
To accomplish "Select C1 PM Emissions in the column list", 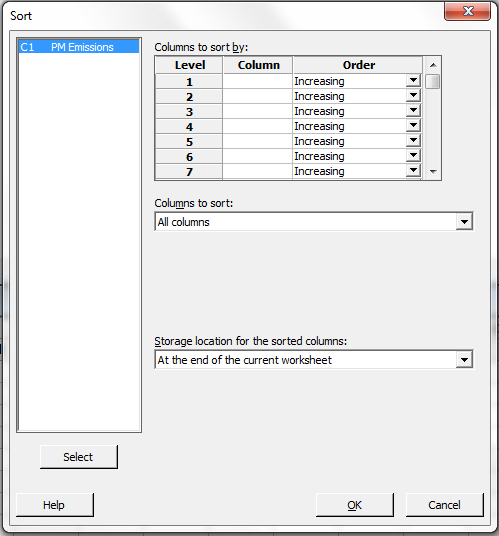I will click(79, 47).
